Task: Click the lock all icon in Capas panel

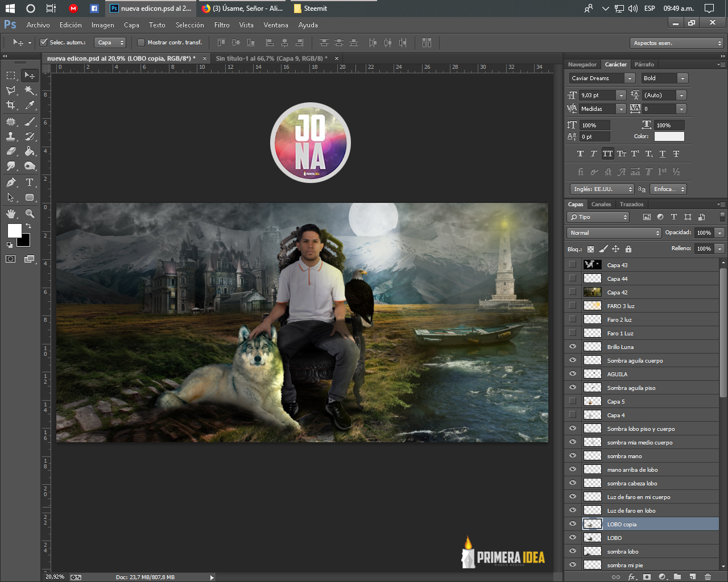Action: [628, 249]
